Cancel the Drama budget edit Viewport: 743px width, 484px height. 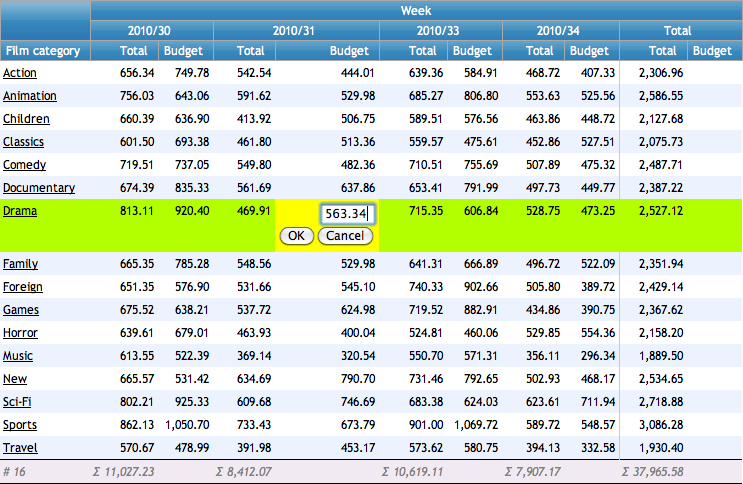click(345, 236)
